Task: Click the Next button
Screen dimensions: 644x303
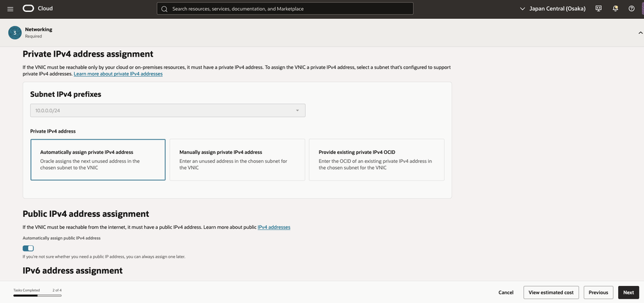Action: click(x=628, y=292)
